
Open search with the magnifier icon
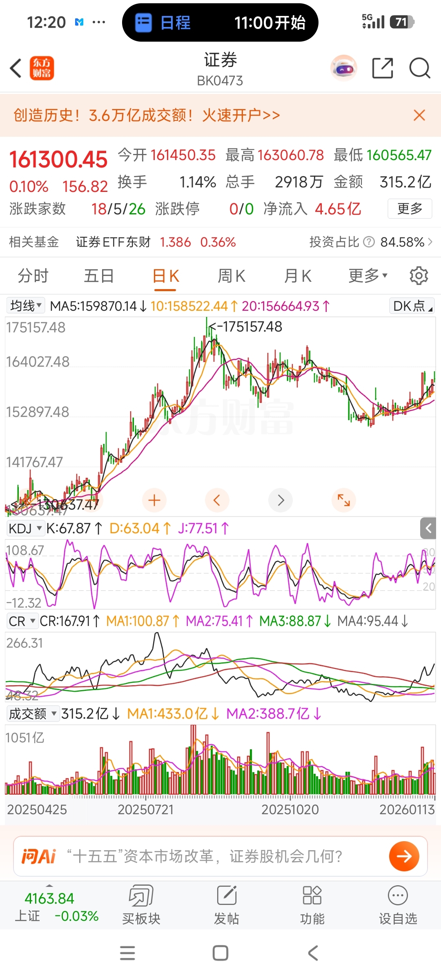(x=420, y=68)
